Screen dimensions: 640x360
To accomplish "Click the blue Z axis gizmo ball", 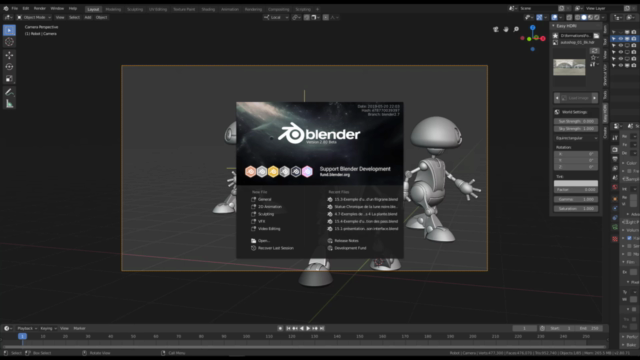I will [x=533, y=28].
